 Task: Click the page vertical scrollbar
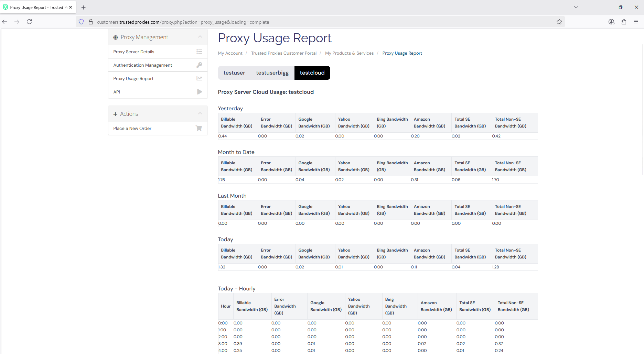coord(643,110)
